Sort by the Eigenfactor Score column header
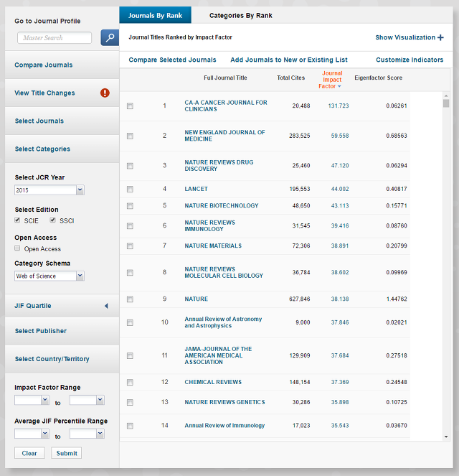This screenshot has width=459, height=476. pyautogui.click(x=379, y=78)
